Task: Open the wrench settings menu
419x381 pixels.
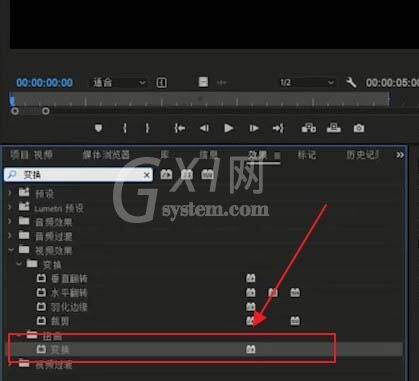Action: tap(351, 82)
